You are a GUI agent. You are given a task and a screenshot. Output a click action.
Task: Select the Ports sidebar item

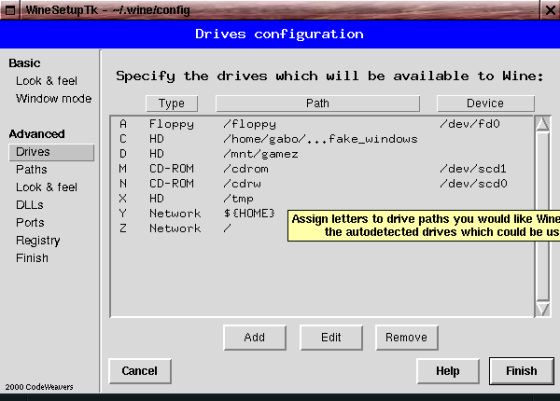(x=30, y=222)
